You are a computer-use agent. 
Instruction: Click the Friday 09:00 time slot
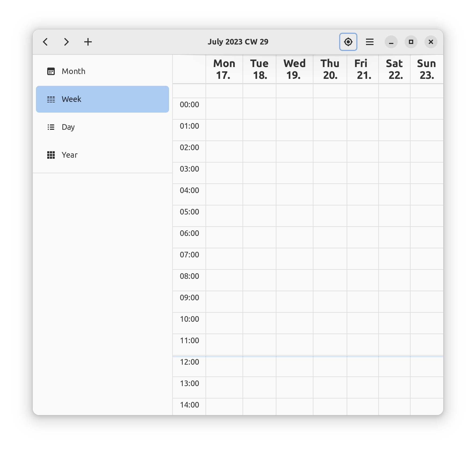tap(363, 302)
